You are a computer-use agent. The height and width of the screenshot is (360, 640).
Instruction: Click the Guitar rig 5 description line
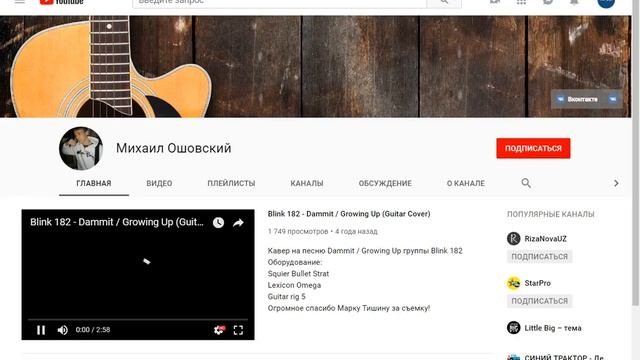click(287, 296)
